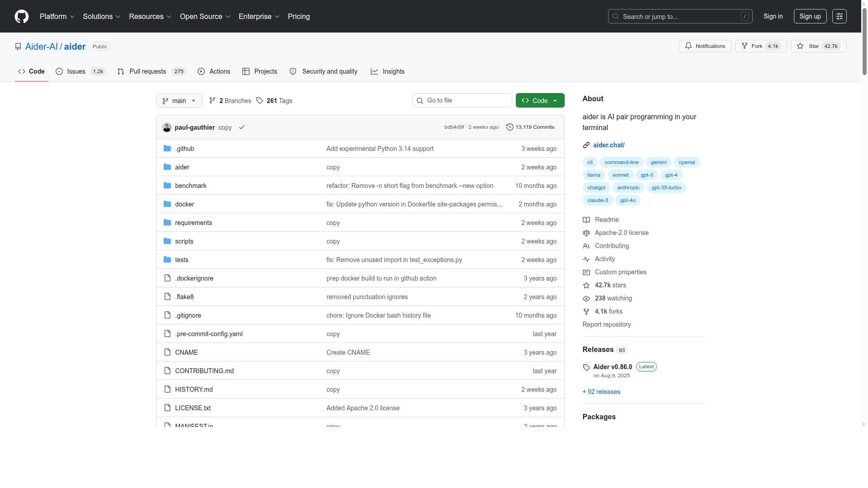Click the Sign up button

(810, 17)
